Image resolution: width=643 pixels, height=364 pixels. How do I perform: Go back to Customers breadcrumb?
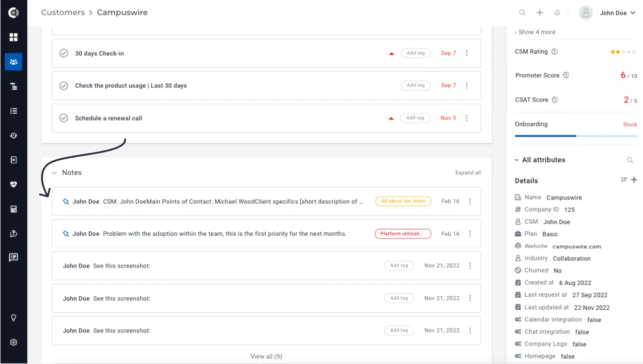(x=63, y=13)
